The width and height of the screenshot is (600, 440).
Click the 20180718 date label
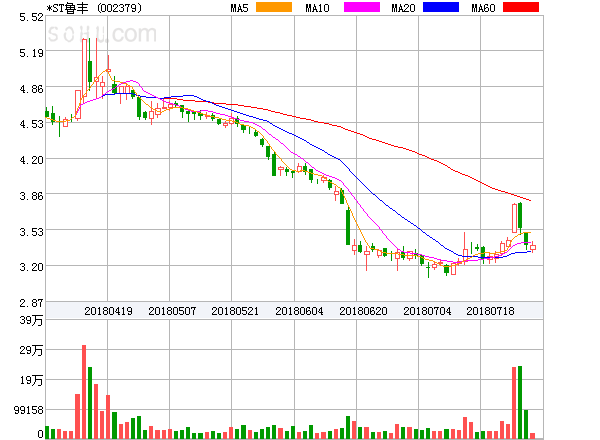490,311
